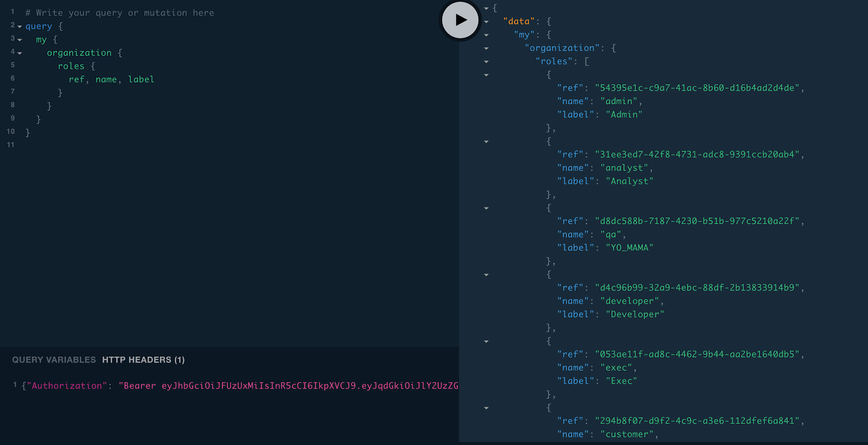868x445 pixels.
Task: Click the name value "analyst"
Action: [624, 168]
